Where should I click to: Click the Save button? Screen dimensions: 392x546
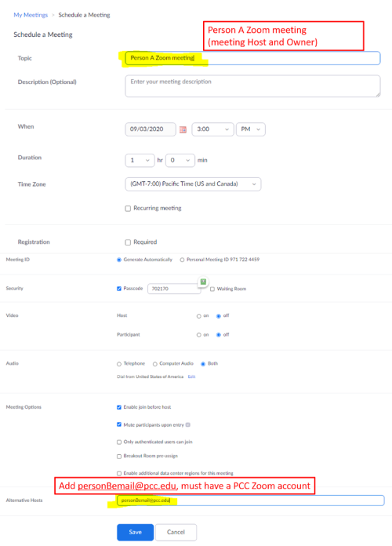click(135, 532)
